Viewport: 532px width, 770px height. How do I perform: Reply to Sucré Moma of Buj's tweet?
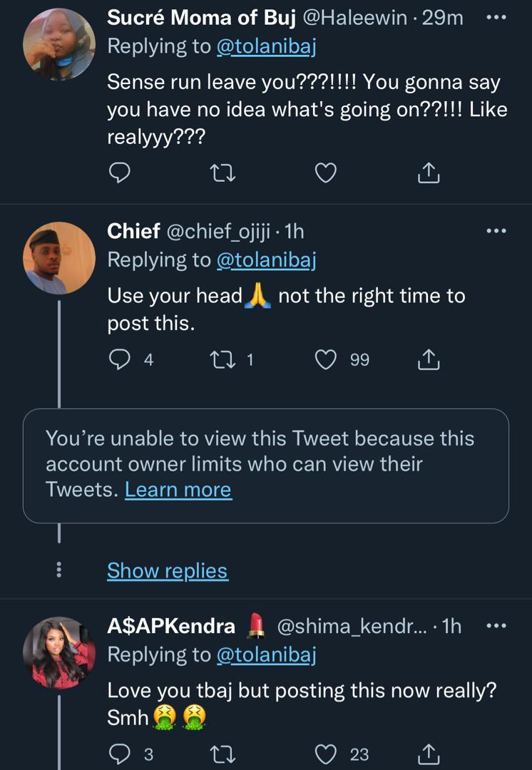point(121,172)
